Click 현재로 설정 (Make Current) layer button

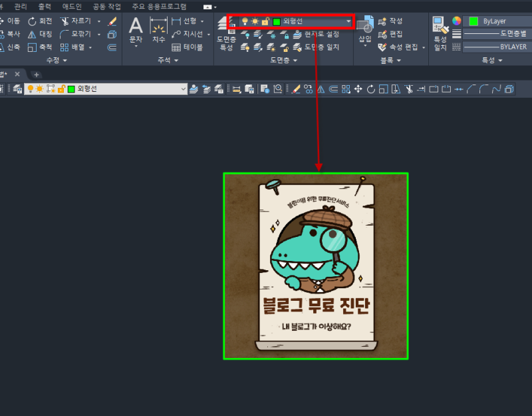pos(317,34)
